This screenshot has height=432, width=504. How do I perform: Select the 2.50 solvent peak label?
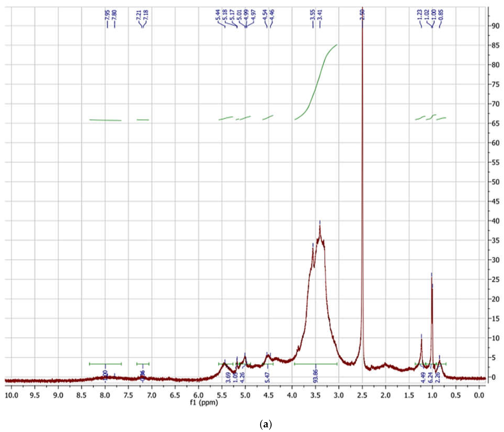pos(362,15)
